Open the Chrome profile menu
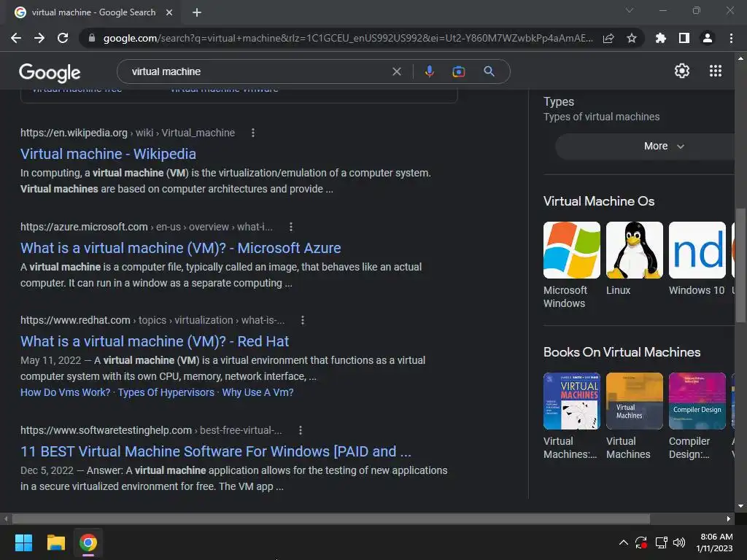 (708, 38)
